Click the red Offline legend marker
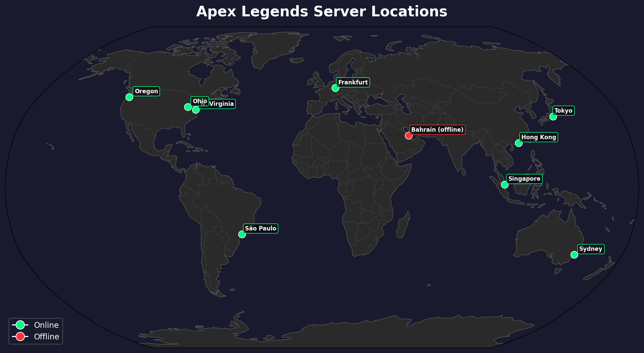The width and height of the screenshot is (644, 353). click(x=20, y=336)
